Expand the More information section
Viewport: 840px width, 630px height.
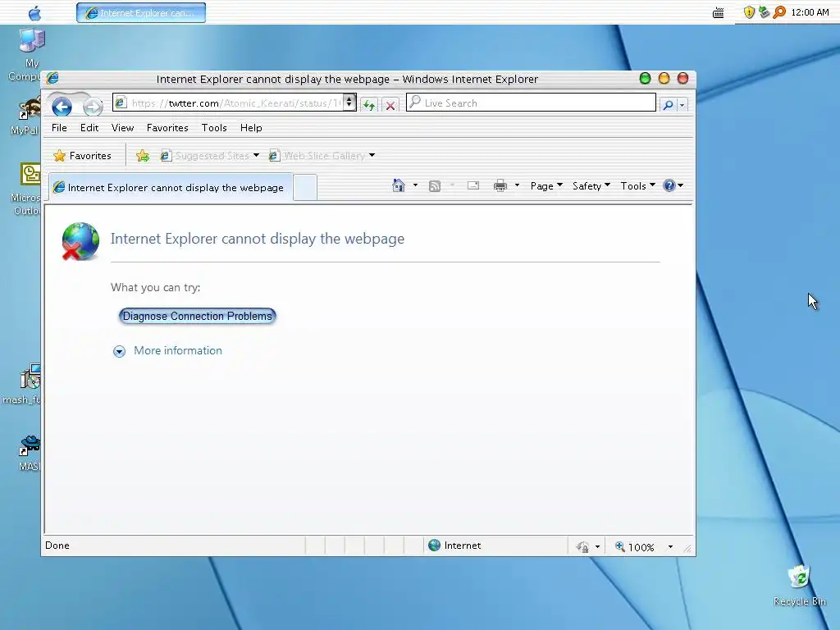pyautogui.click(x=119, y=351)
